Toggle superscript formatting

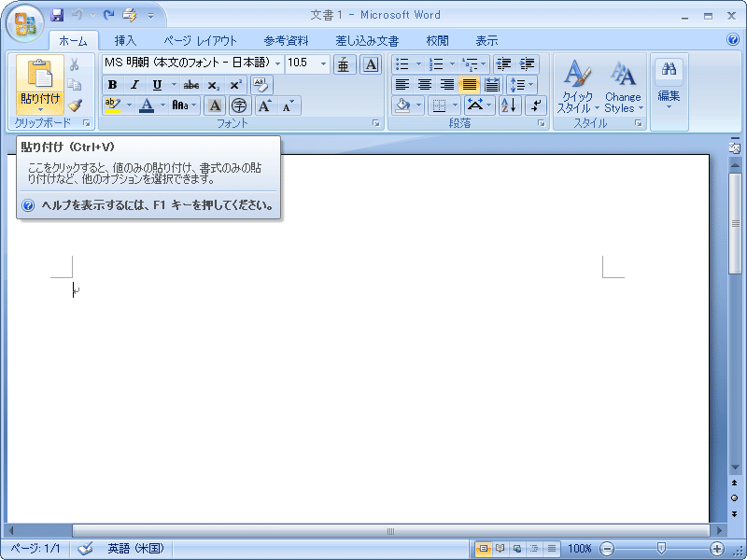[235, 85]
